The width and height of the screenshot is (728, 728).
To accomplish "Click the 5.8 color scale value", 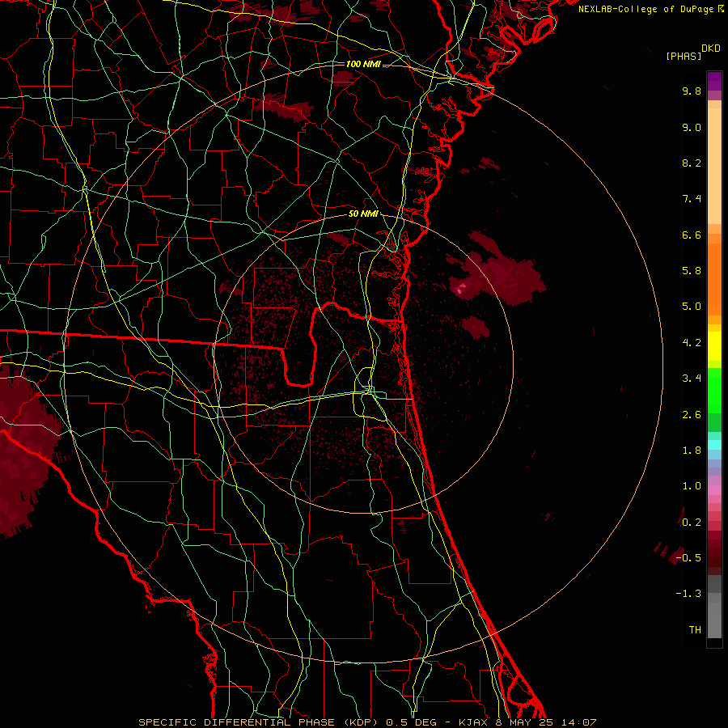I will (x=692, y=271).
